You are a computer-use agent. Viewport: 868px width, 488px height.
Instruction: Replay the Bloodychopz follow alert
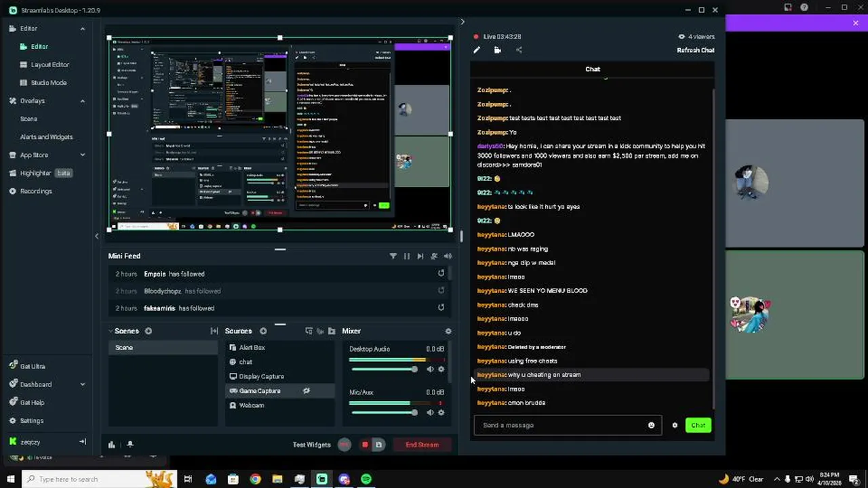(x=441, y=290)
